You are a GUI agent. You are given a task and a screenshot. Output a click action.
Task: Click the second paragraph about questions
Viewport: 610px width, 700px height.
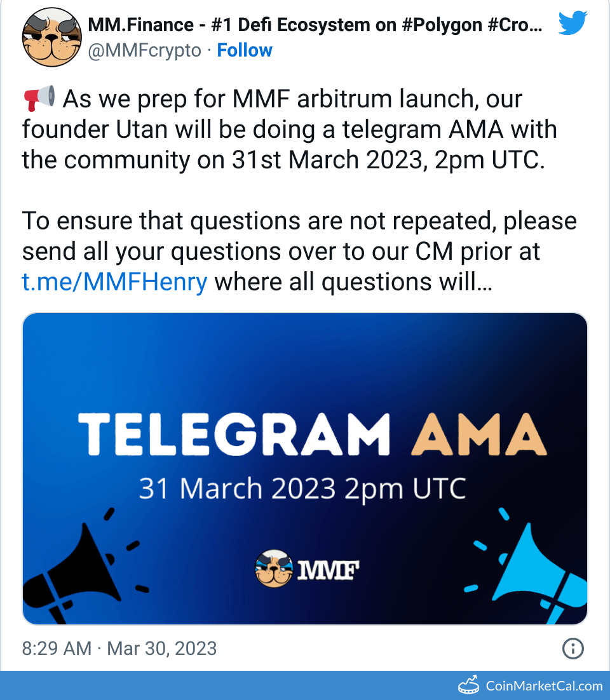[x=299, y=252]
